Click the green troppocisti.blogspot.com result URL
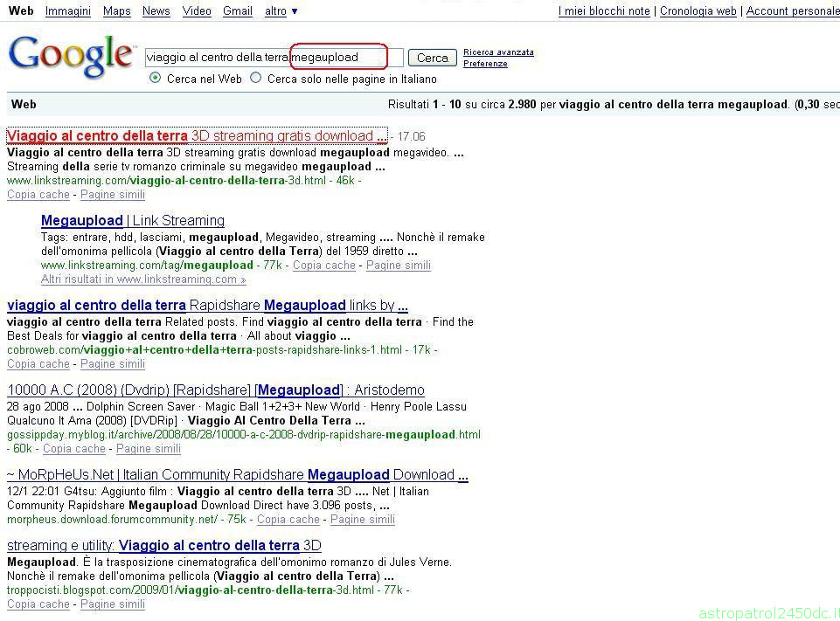 [191, 590]
